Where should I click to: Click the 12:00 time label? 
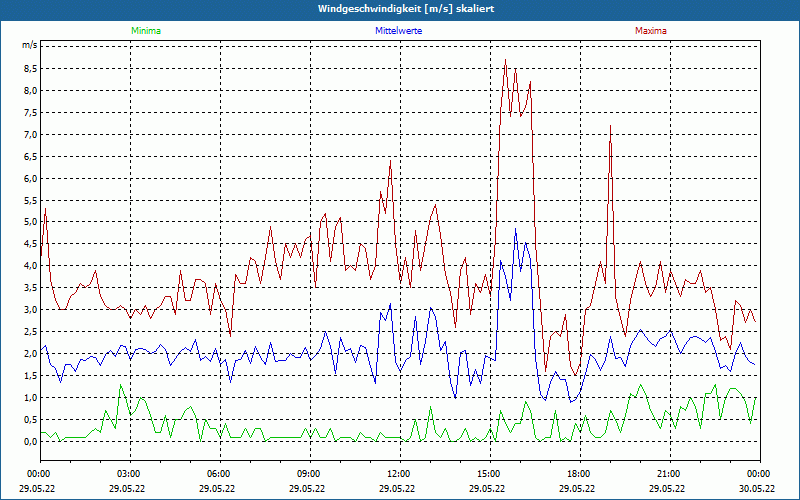400,474
